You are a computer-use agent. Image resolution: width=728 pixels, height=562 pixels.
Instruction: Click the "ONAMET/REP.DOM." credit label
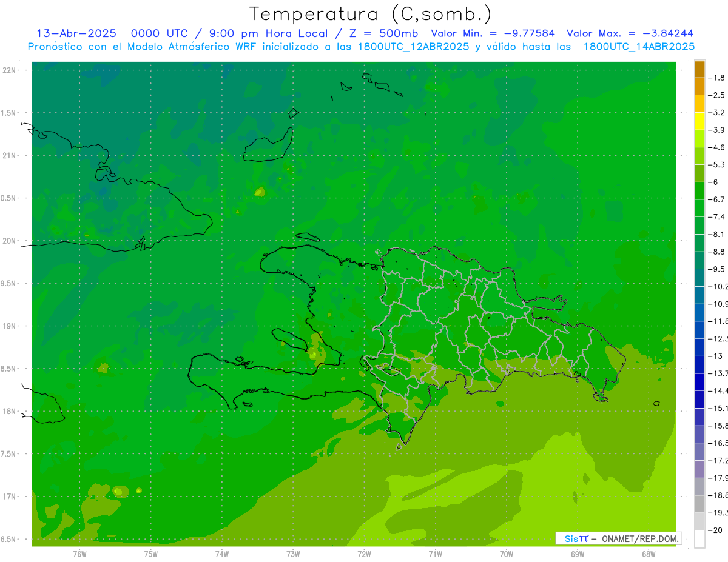pos(640,538)
